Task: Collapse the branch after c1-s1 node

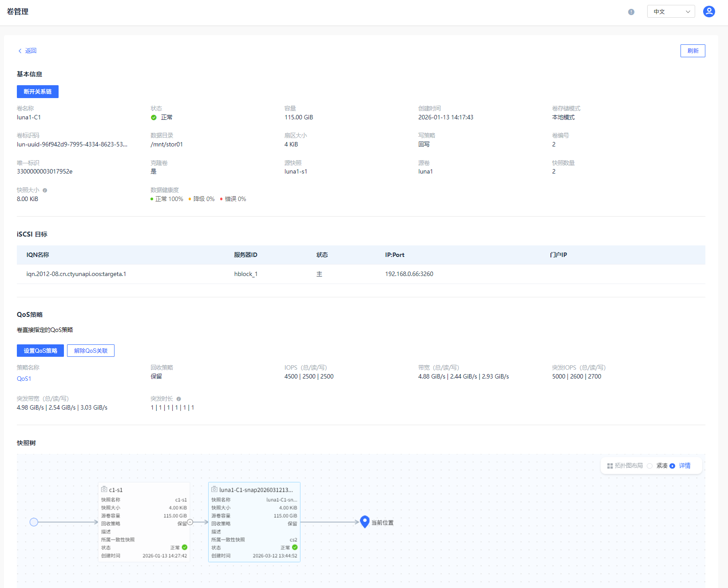Action: [x=190, y=522]
